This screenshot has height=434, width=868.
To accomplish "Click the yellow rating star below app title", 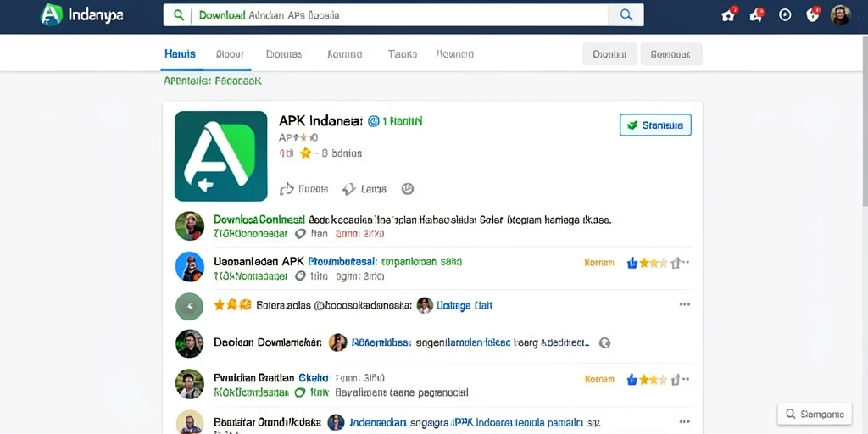I will 305,153.
